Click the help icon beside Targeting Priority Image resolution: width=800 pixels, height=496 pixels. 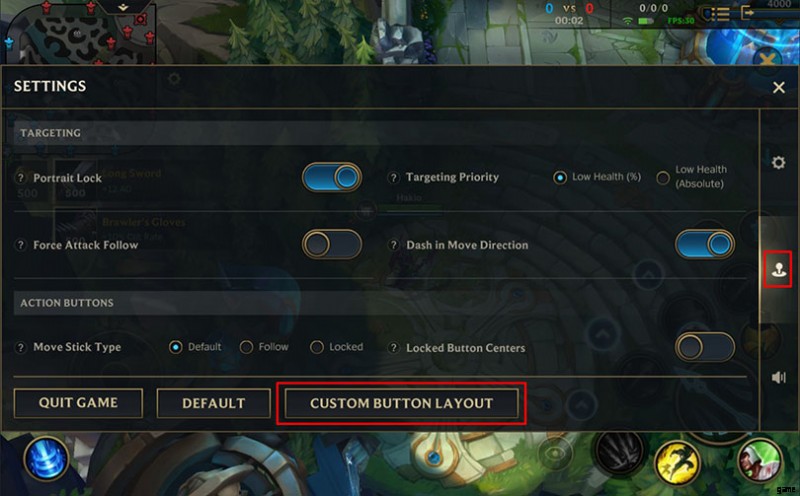tap(393, 178)
